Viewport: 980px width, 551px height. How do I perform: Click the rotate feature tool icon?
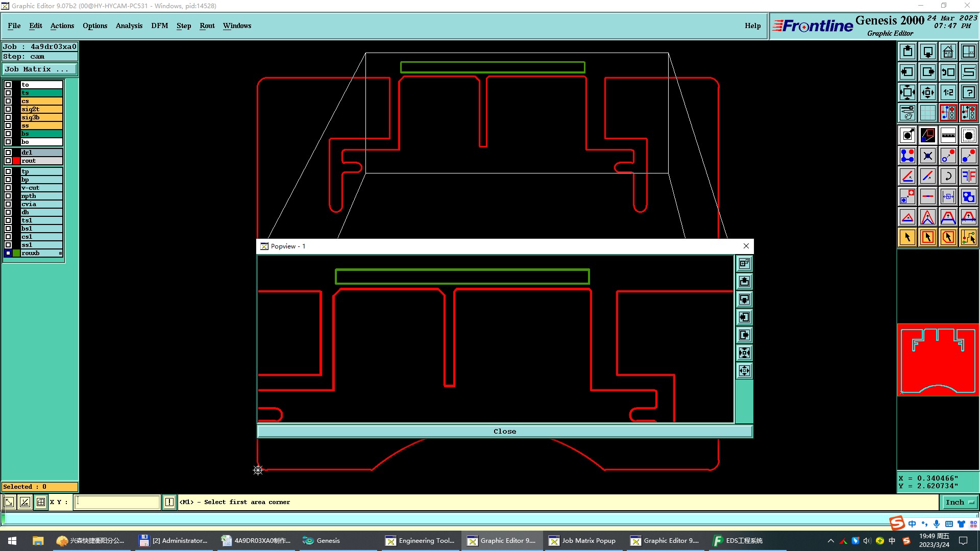pyautogui.click(x=948, y=176)
